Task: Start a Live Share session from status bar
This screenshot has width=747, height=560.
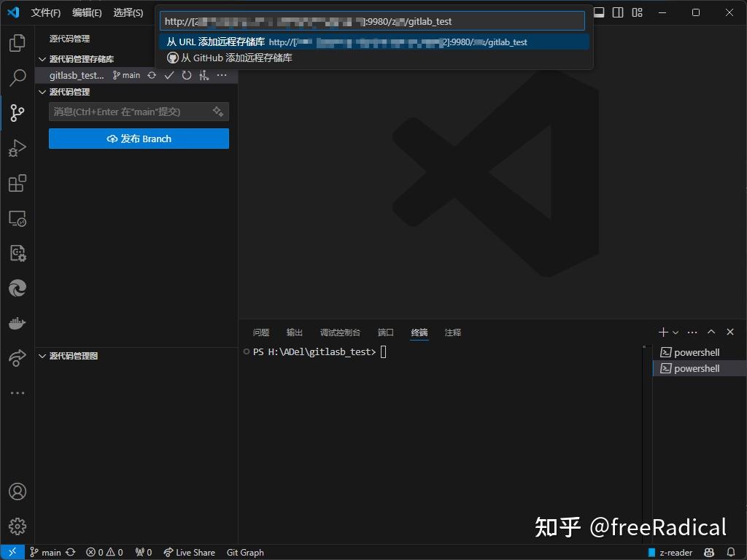Action: pyautogui.click(x=190, y=552)
